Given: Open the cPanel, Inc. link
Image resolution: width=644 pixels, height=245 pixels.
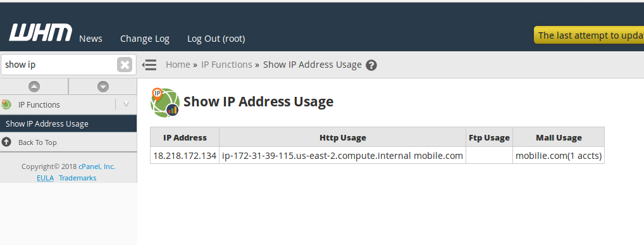Looking at the screenshot, I should tap(97, 166).
